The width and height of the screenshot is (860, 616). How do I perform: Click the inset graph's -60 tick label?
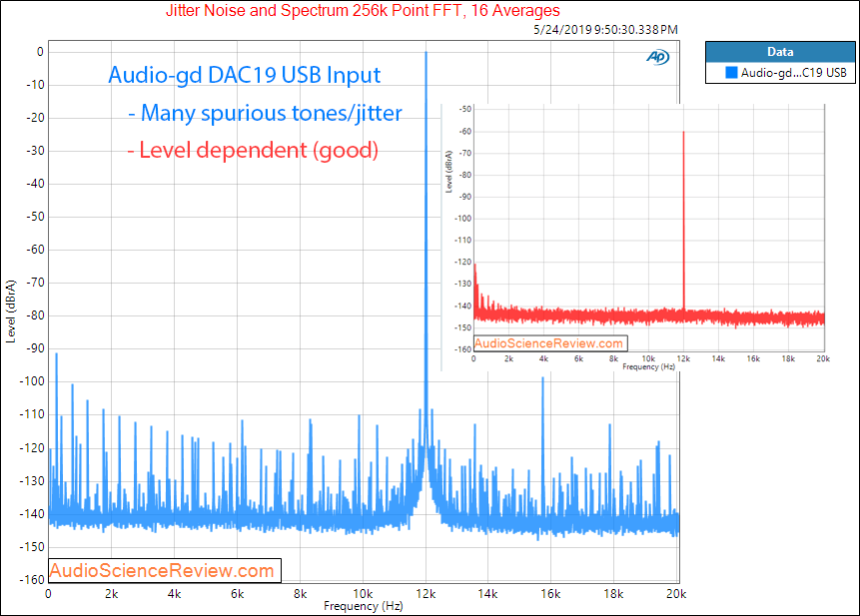(465, 132)
